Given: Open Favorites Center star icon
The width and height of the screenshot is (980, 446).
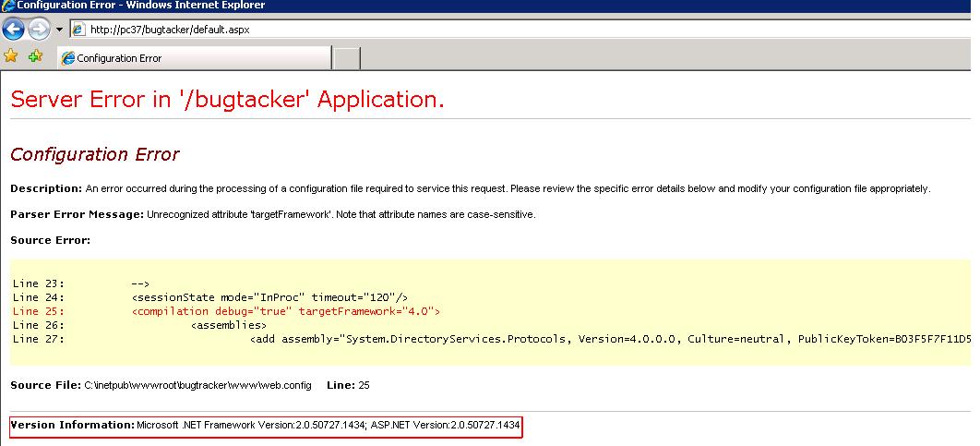Looking at the screenshot, I should pyautogui.click(x=11, y=55).
